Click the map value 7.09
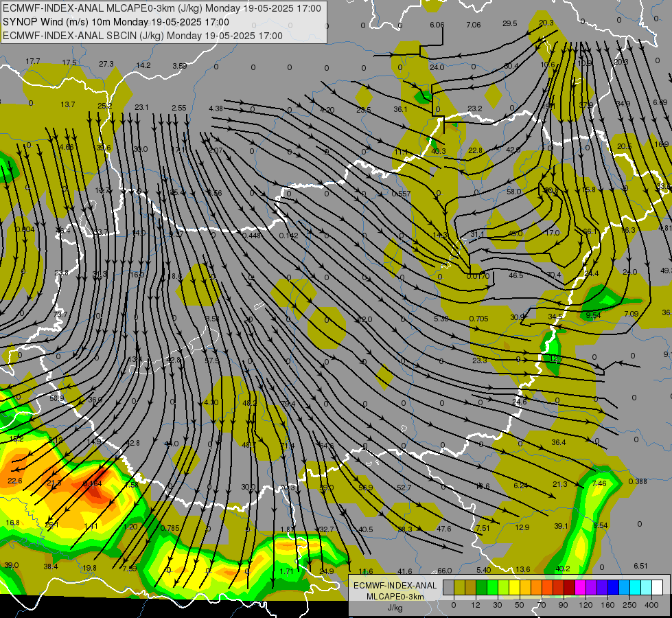Viewport: 672px width, 618px height. point(632,314)
